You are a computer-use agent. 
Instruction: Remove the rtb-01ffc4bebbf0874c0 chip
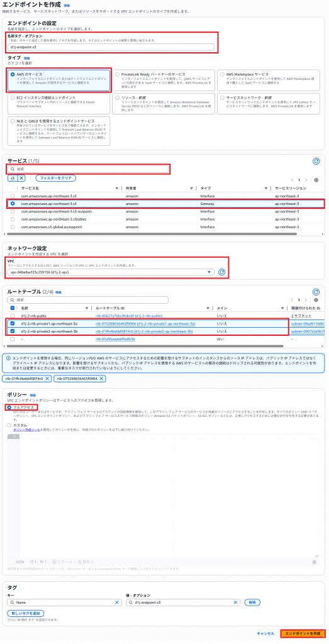48,379
